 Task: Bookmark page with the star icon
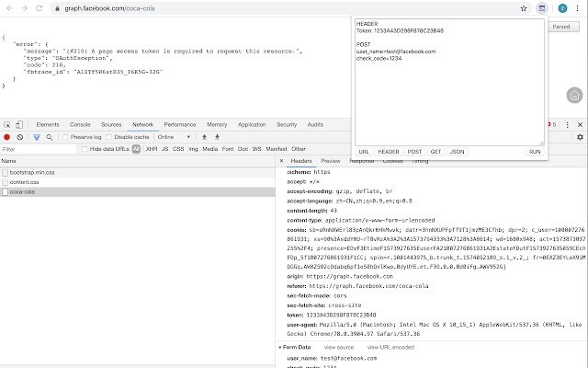(x=524, y=8)
